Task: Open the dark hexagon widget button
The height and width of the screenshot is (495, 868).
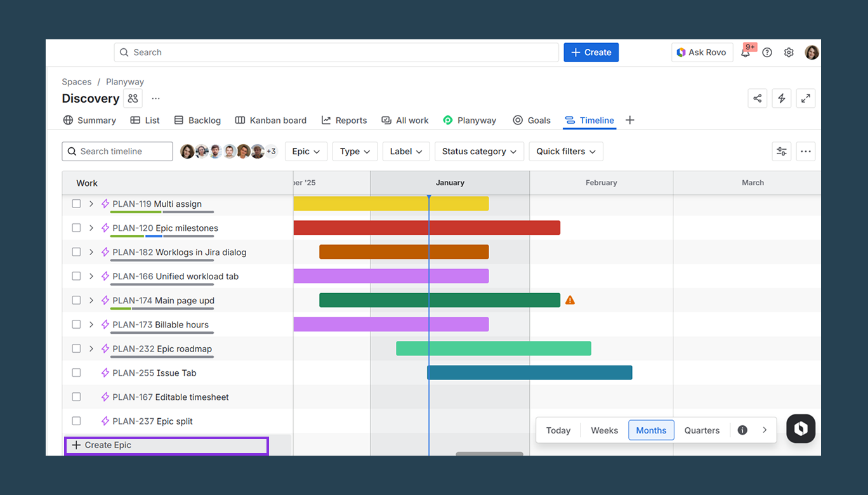Action: tap(801, 428)
